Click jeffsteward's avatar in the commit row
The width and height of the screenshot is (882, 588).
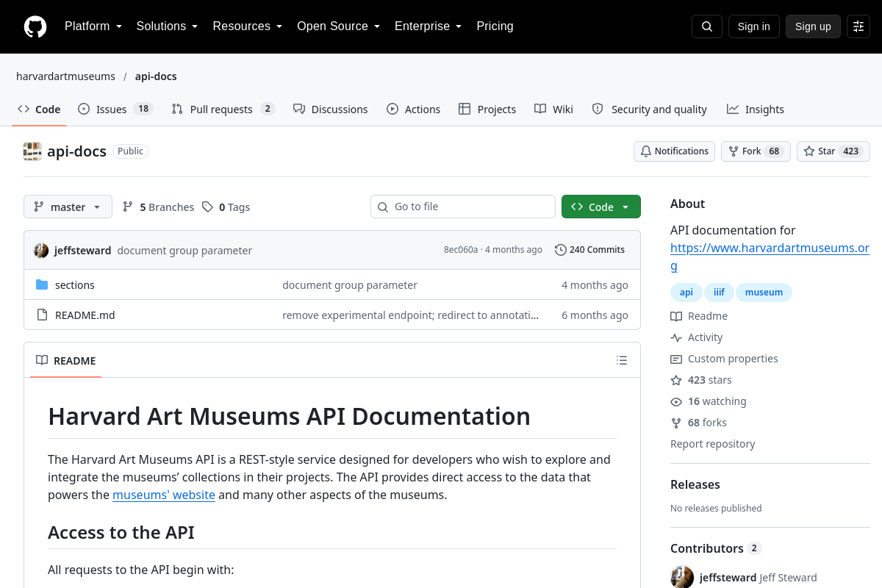coord(41,251)
